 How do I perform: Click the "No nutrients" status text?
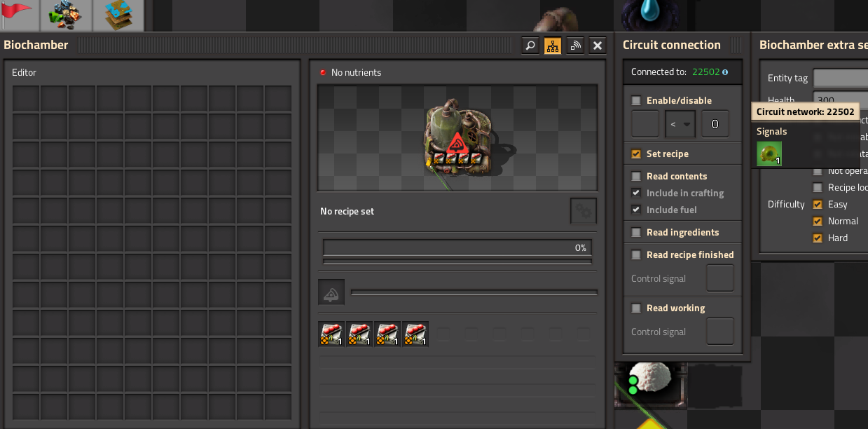point(357,72)
